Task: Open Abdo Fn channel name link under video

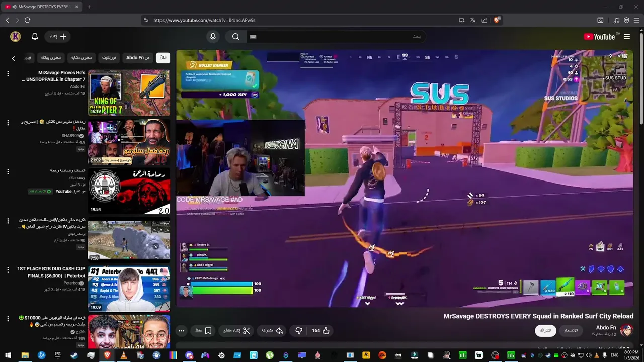Action: tap(606, 328)
